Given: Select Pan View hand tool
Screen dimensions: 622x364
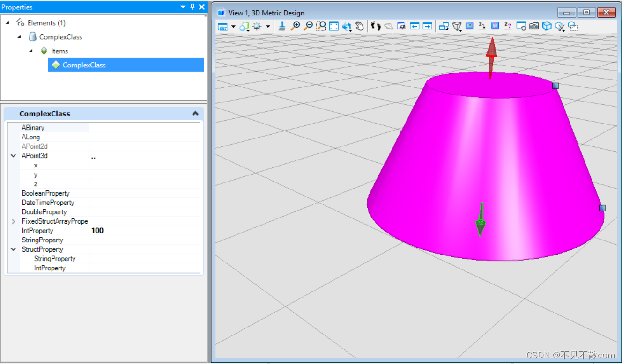Looking at the screenshot, I should [x=360, y=26].
